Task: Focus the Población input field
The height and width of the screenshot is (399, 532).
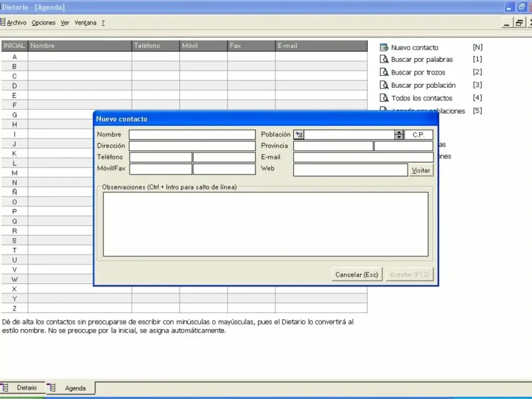Action: coord(349,135)
